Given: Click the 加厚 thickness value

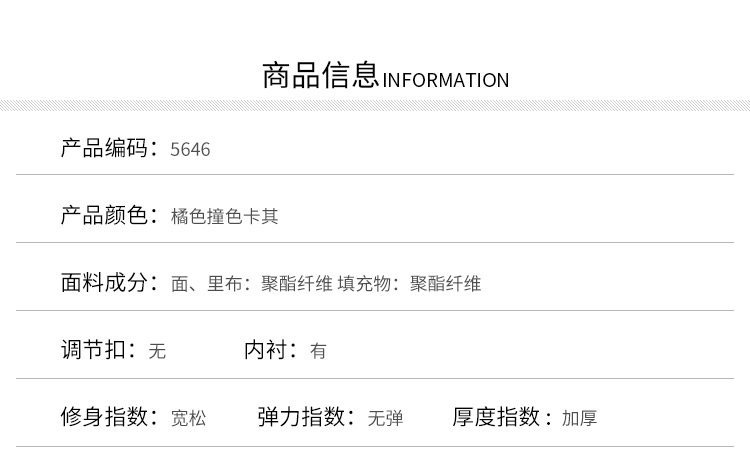Looking at the screenshot, I should click(579, 418).
